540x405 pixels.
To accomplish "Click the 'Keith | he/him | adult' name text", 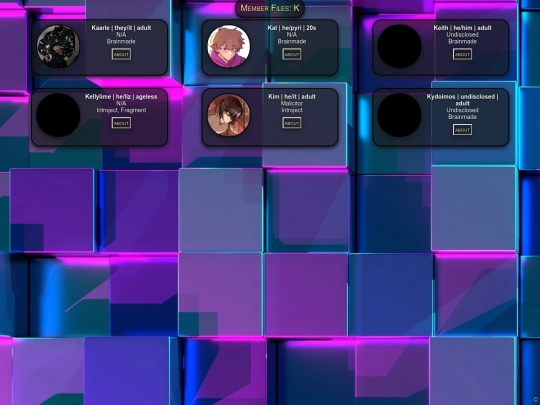I will coord(462,28).
